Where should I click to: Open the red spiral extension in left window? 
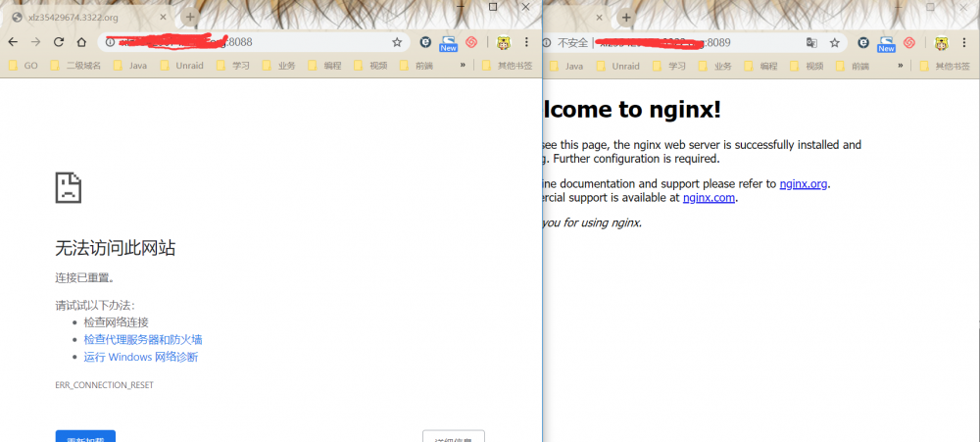tap(471, 42)
